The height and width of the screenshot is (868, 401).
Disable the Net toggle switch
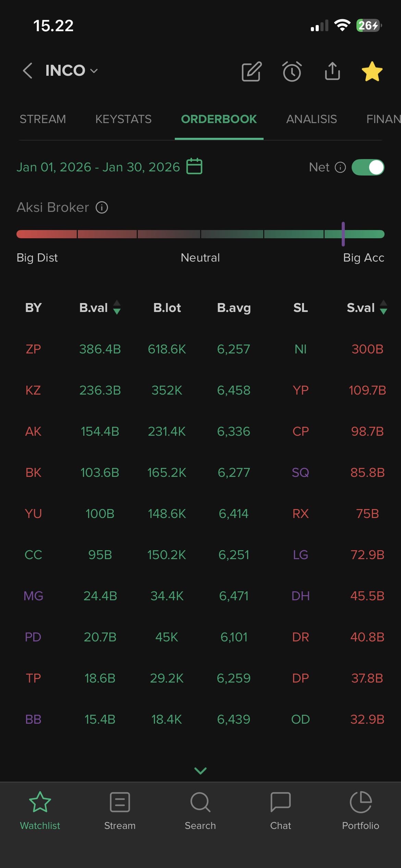tap(368, 167)
